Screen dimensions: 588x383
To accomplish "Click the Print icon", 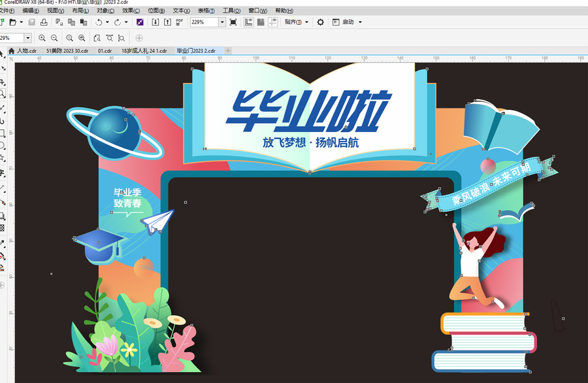I will (x=44, y=22).
